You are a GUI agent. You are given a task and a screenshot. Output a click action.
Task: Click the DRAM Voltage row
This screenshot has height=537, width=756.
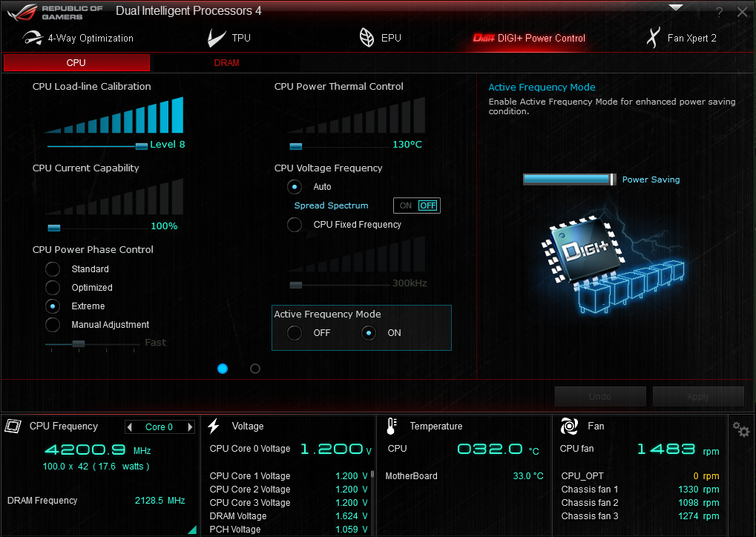coord(289,515)
